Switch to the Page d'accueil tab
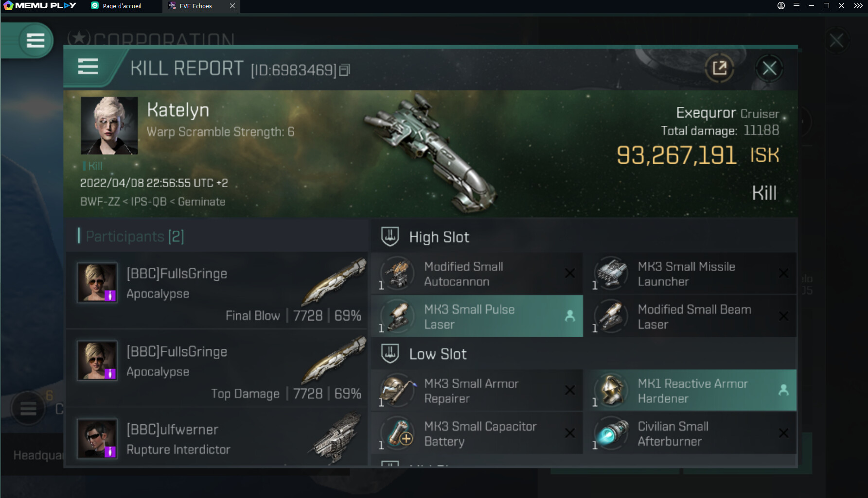This screenshot has height=498, width=868. pos(122,6)
